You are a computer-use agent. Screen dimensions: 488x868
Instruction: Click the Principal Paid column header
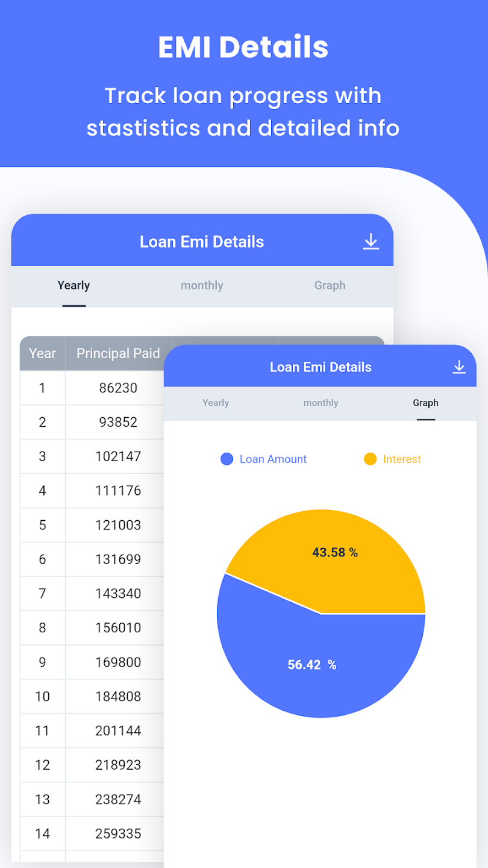(117, 353)
